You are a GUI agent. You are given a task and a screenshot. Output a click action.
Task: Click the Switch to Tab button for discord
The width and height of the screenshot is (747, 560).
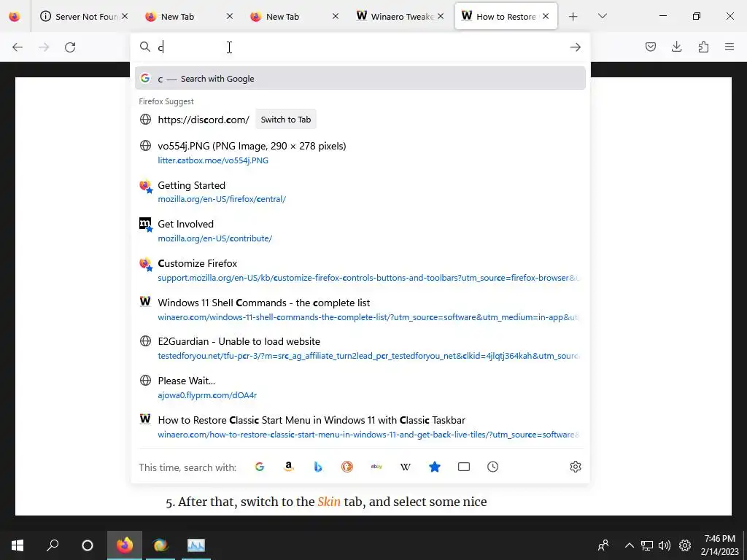pos(286,120)
